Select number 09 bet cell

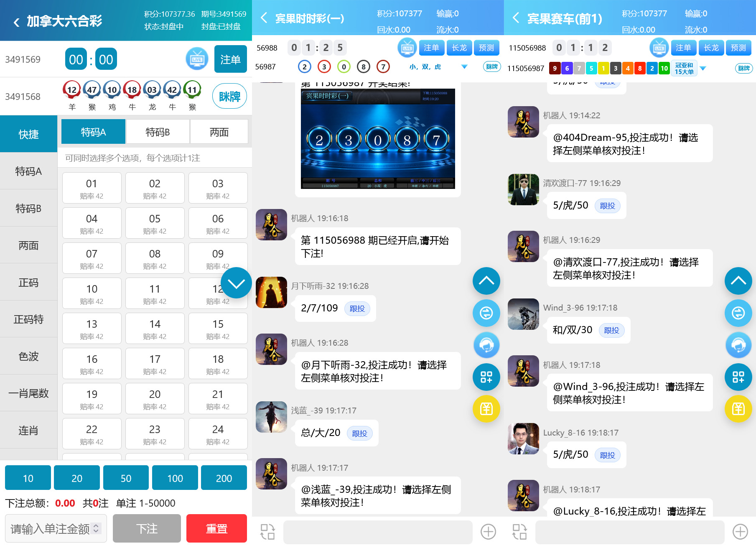tap(218, 259)
